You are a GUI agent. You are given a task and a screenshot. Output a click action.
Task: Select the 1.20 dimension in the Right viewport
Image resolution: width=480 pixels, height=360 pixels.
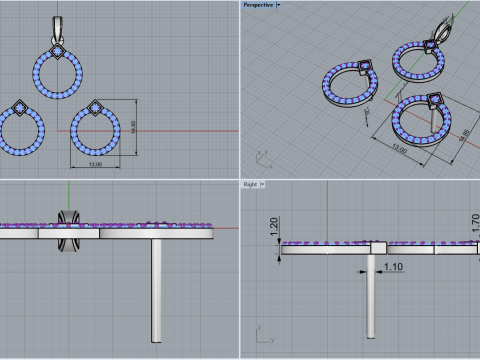coord(274,227)
